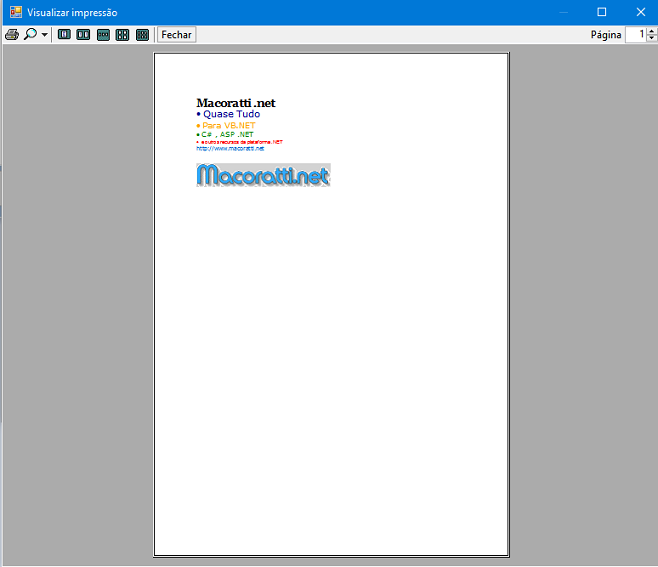Click the Visualizar impressão window icon
Screen dimensions: 658x567
(x=16, y=12)
